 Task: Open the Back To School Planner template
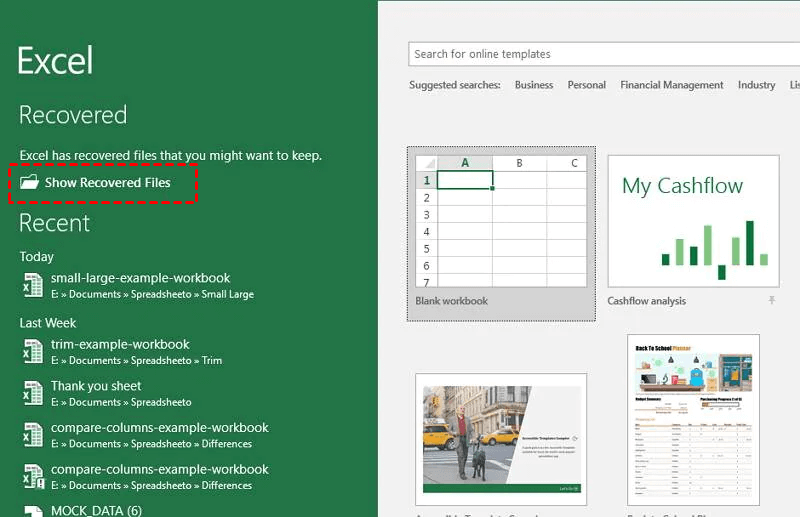tap(693, 420)
